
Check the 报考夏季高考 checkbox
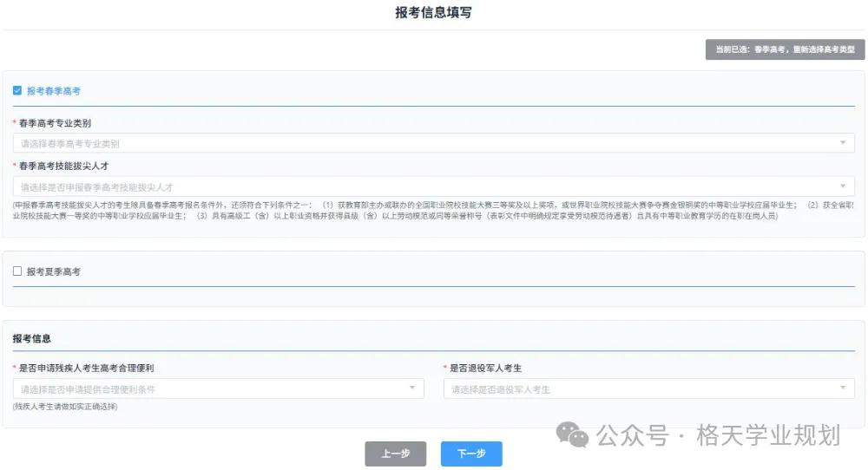(x=17, y=271)
